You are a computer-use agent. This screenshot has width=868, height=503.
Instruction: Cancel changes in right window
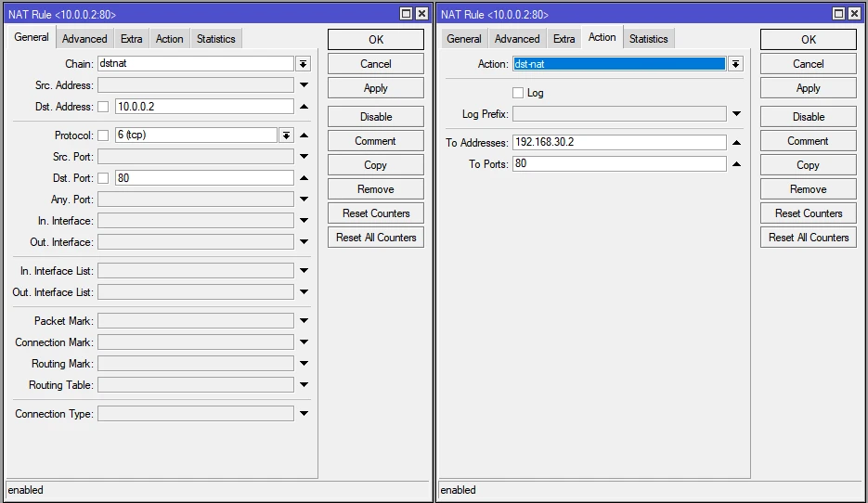pyautogui.click(x=809, y=64)
